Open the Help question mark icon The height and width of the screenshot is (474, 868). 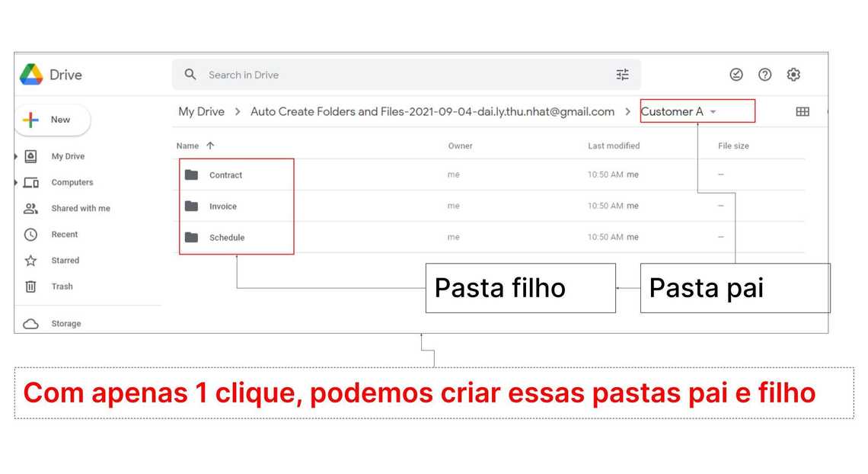coord(764,74)
